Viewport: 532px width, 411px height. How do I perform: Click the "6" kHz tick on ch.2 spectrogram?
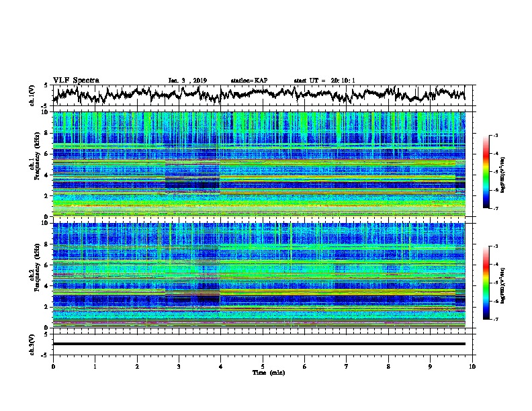tap(47, 265)
